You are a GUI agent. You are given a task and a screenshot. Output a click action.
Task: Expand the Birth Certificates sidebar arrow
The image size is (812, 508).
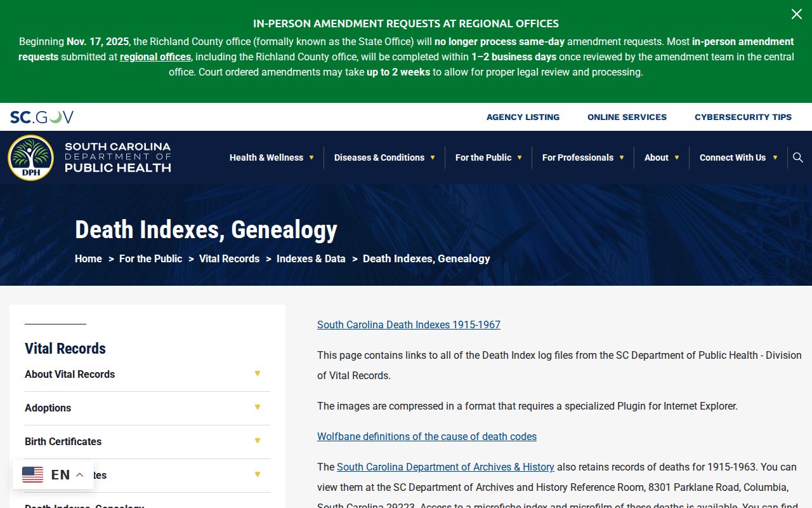tap(258, 441)
